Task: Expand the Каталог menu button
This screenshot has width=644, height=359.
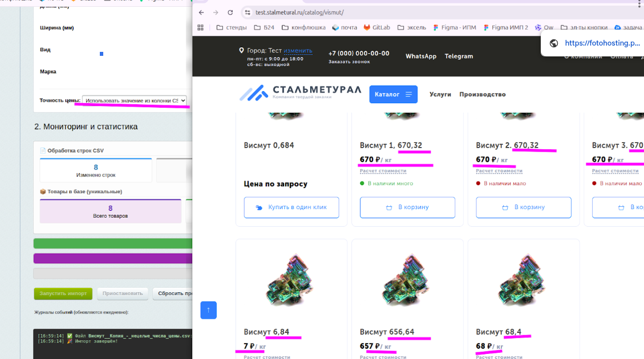Action: pyautogui.click(x=393, y=95)
